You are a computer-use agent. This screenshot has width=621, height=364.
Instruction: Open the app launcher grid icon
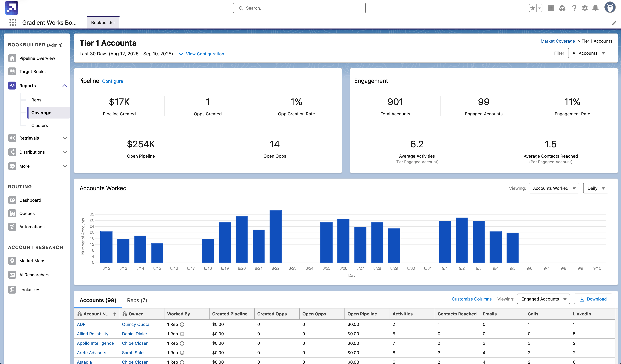tap(13, 22)
